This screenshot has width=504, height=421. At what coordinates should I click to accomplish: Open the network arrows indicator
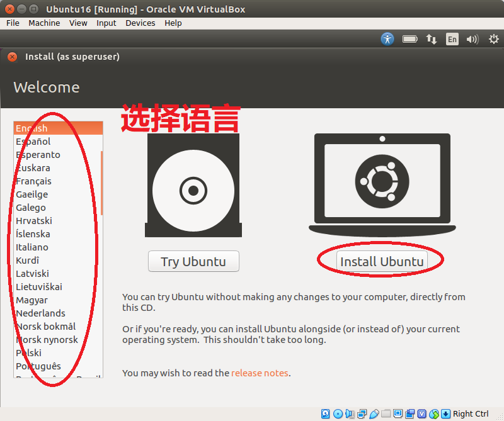click(432, 39)
